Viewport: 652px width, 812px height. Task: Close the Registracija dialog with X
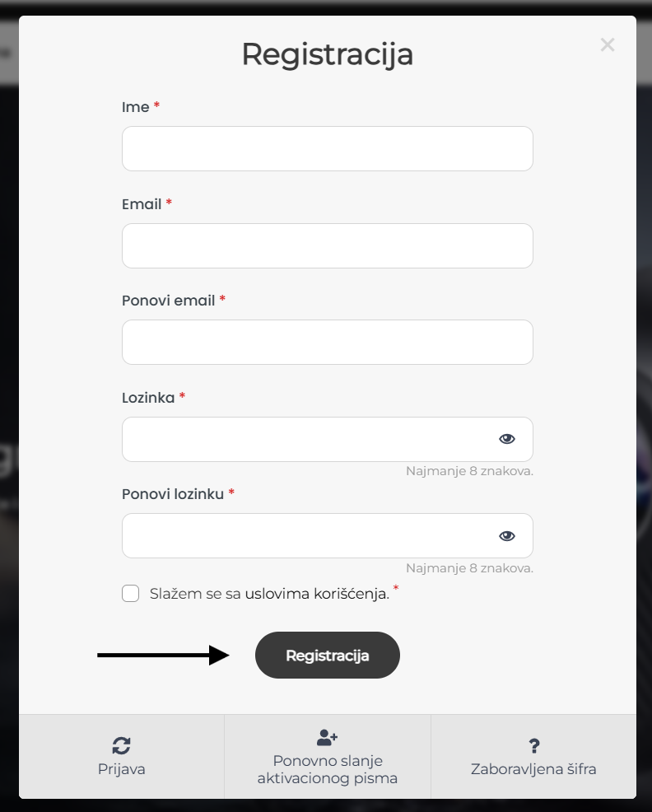[x=608, y=45]
